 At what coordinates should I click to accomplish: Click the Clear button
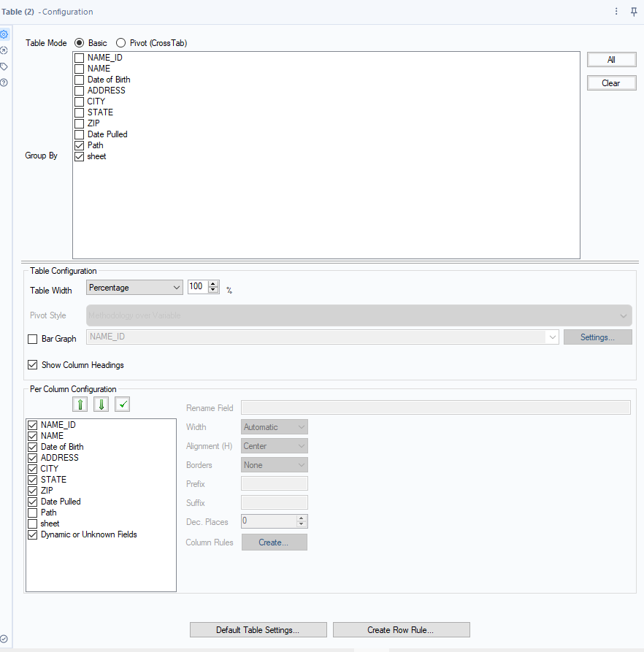tap(611, 83)
